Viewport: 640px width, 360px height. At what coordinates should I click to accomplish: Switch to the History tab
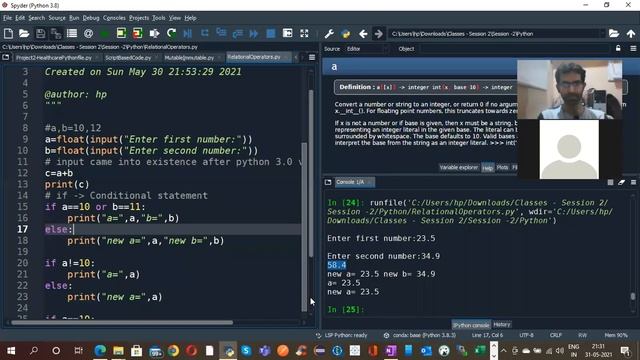(502, 324)
